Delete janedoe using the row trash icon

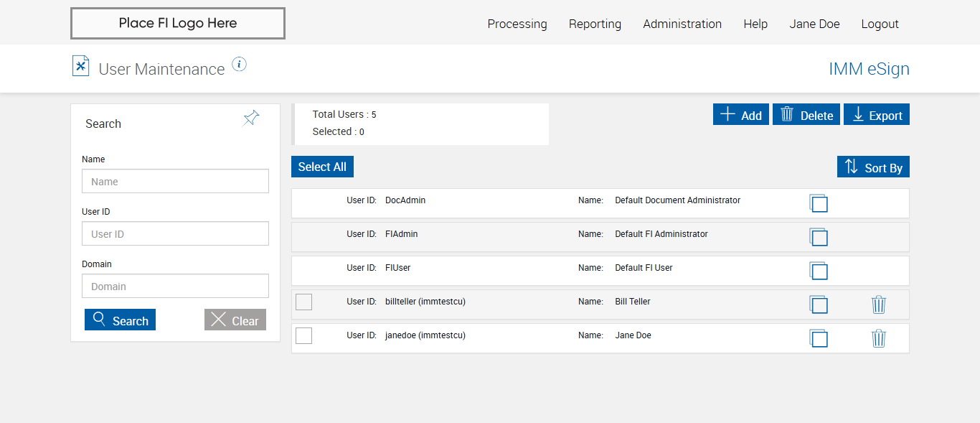tap(879, 338)
